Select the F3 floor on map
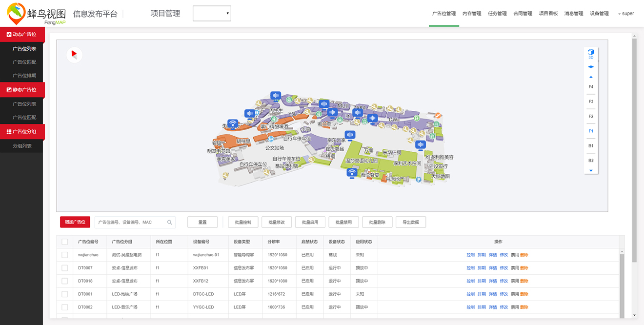This screenshot has height=325, width=644. (591, 102)
